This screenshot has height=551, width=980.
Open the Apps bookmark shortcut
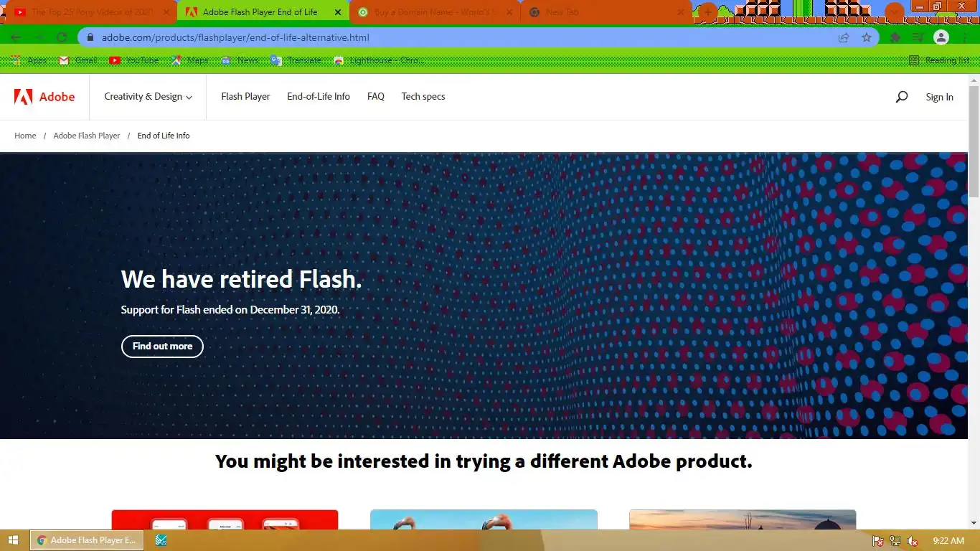click(x=30, y=60)
